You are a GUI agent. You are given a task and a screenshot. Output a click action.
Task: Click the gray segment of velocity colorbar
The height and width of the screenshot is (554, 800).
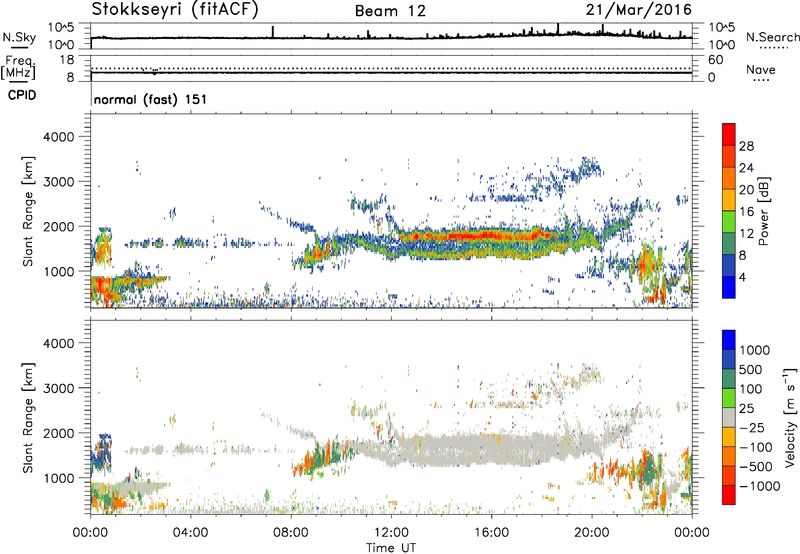[729, 417]
